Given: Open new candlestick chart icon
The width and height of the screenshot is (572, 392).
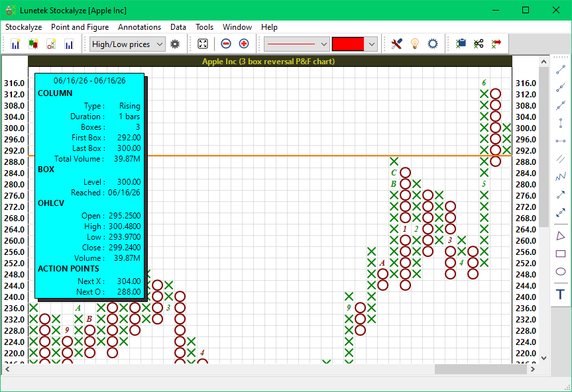Looking at the screenshot, I should click(33, 44).
